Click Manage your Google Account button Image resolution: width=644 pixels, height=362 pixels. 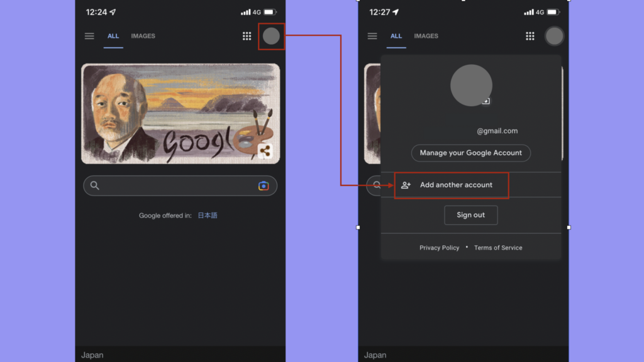(470, 153)
